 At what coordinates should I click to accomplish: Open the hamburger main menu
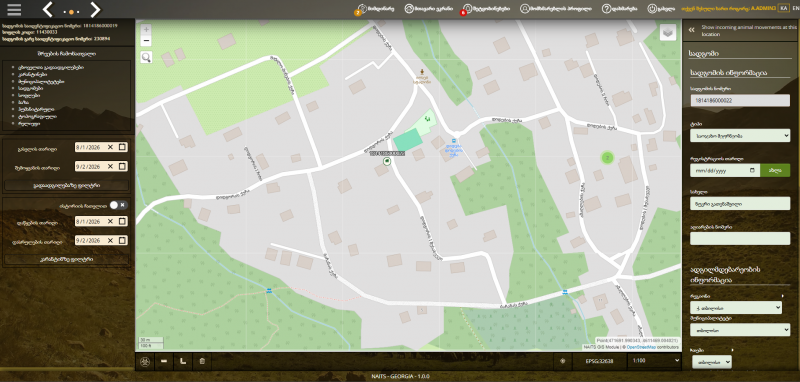pyautogui.click(x=14, y=9)
